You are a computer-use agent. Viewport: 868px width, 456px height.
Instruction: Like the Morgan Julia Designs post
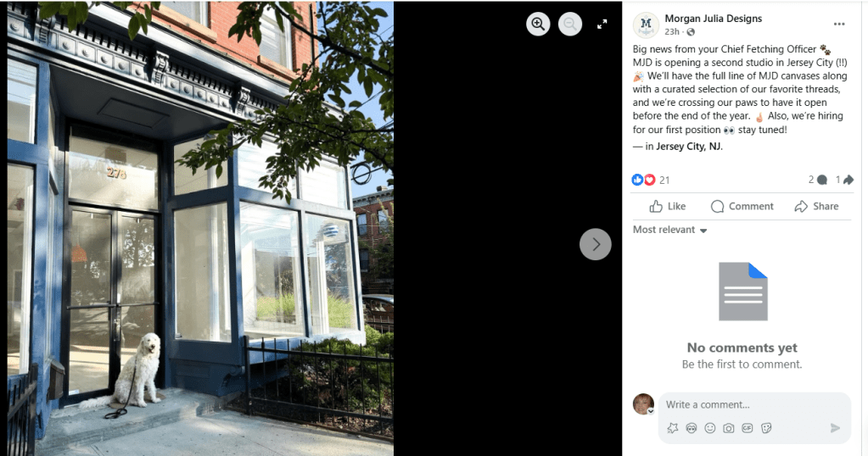(668, 206)
